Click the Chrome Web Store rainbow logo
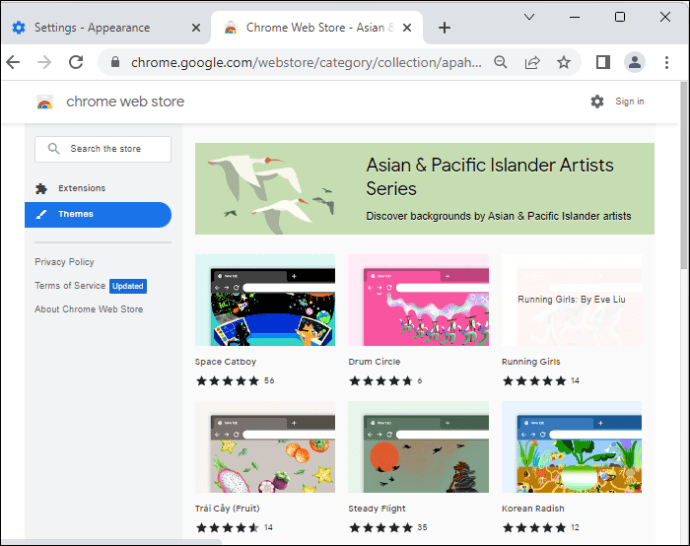The width and height of the screenshot is (690, 546). click(44, 102)
